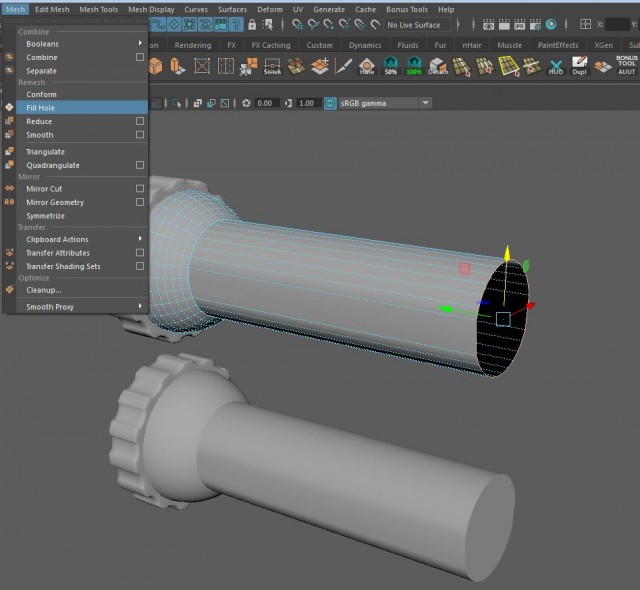Click the IPR render icon
Image resolution: width=640 pixels, height=590 pixels.
point(520,25)
